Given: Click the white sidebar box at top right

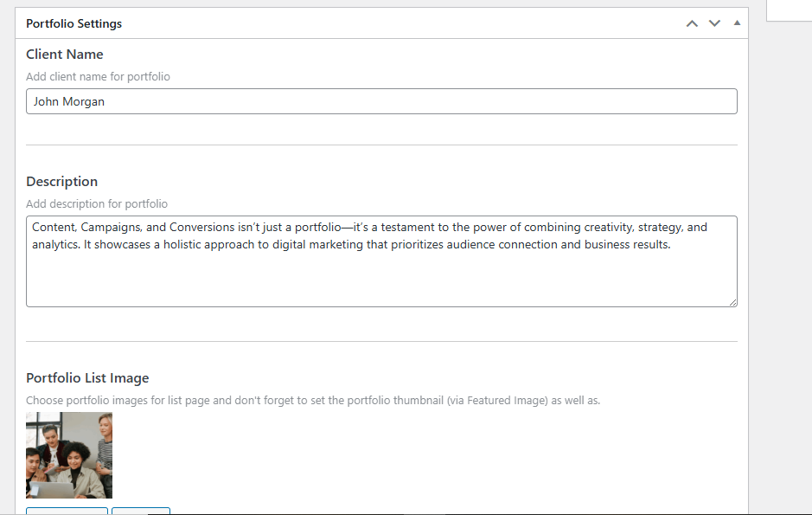Looking at the screenshot, I should 789,9.
